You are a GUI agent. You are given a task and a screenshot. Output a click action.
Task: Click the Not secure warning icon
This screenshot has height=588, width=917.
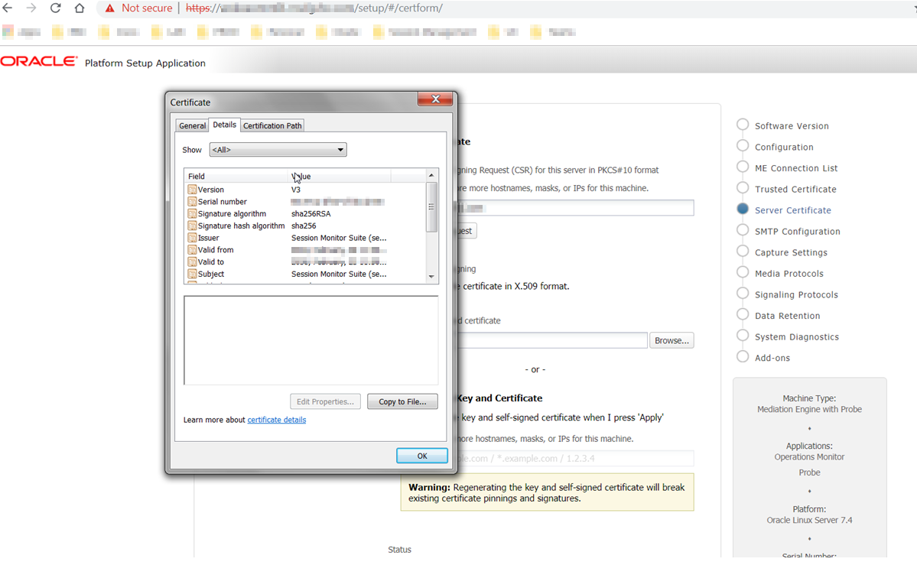[109, 8]
